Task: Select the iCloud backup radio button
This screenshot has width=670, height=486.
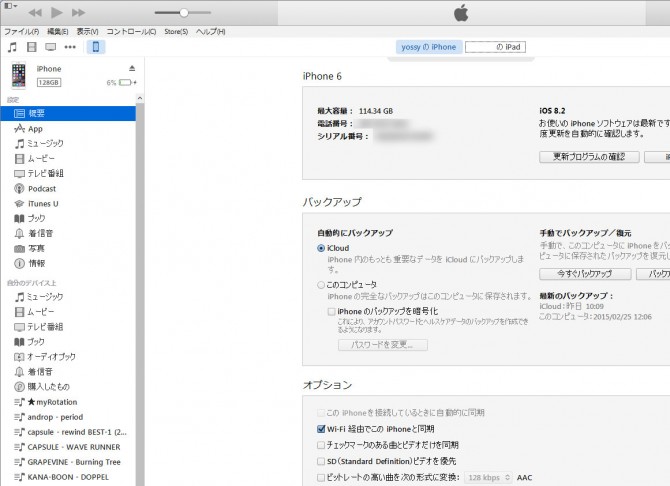Action: 321,248
